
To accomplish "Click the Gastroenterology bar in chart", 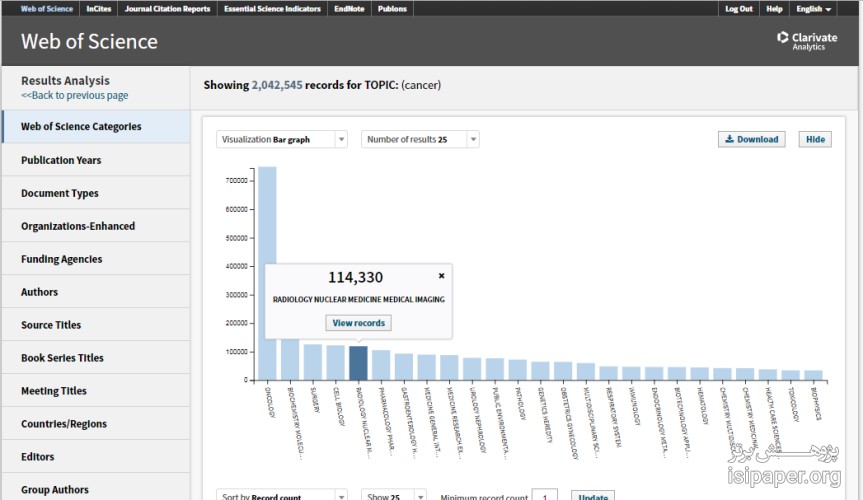I will (x=403, y=366).
